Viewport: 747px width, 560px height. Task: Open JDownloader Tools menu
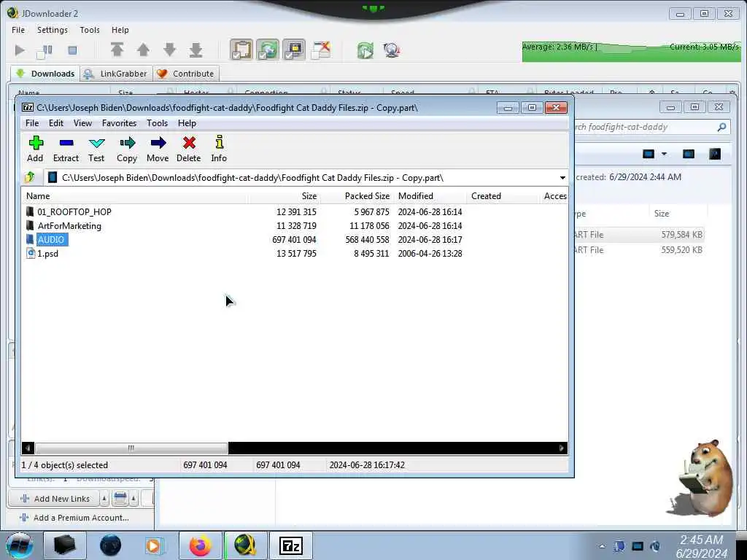click(x=90, y=29)
